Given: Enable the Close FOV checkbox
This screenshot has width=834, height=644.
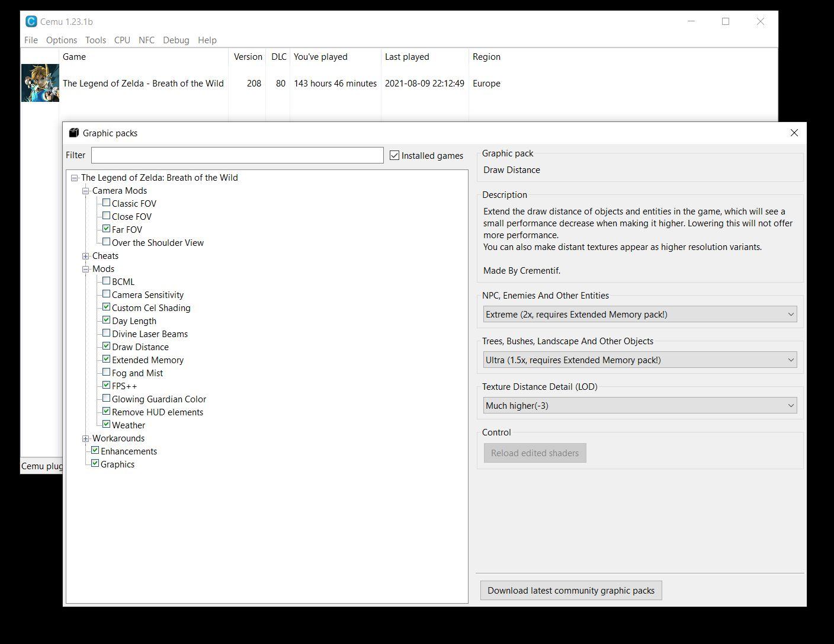Looking at the screenshot, I should (106, 216).
